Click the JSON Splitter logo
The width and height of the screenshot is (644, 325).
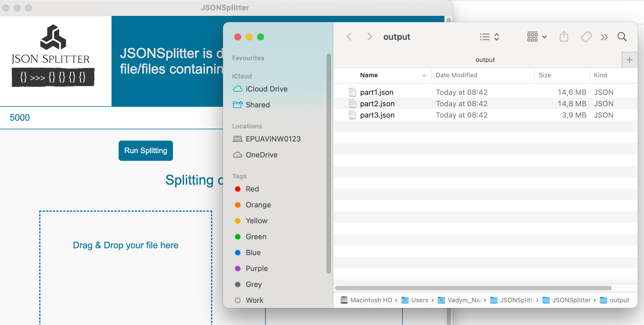pos(53,56)
